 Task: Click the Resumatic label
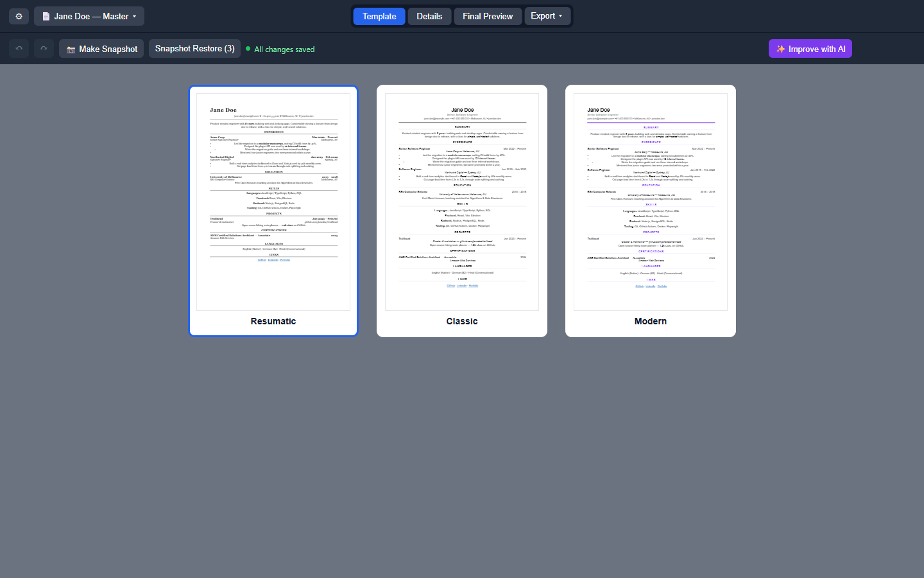273,321
